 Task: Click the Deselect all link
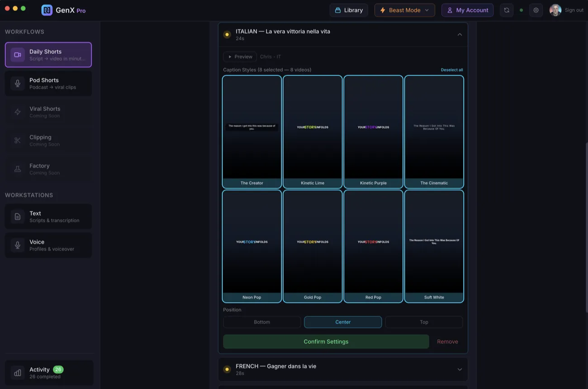(x=452, y=70)
